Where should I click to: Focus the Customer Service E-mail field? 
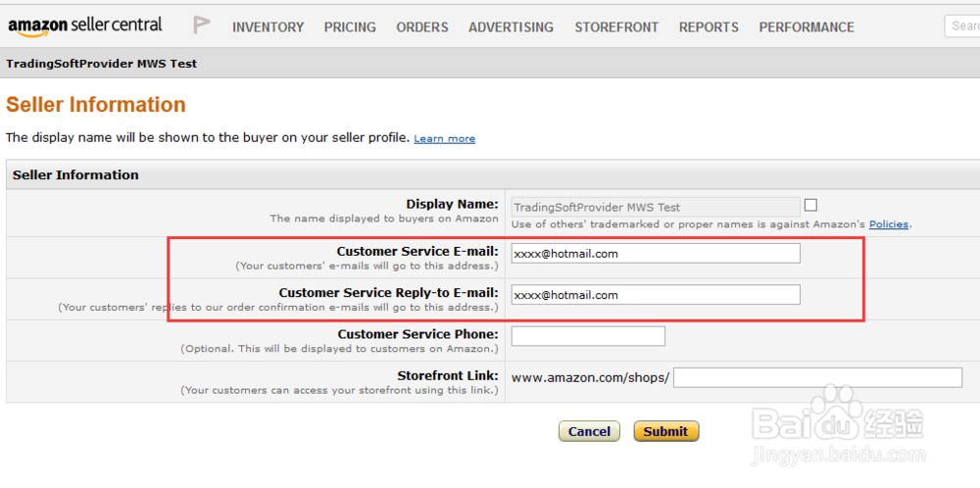(x=656, y=254)
